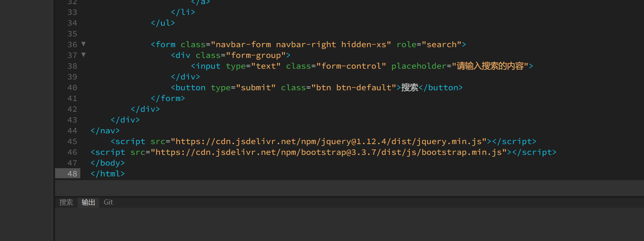Select line number 34 in the gutter
The width and height of the screenshot is (644, 241).
tap(72, 23)
